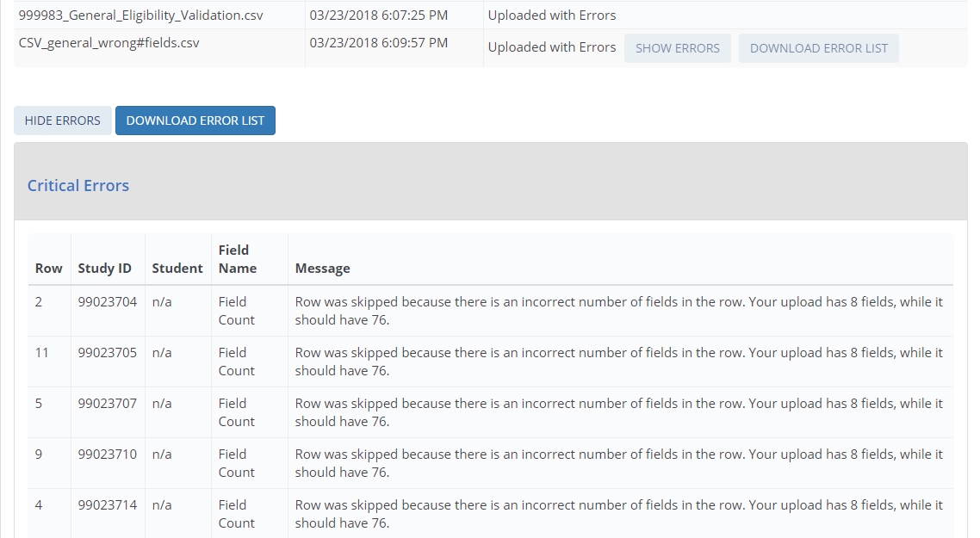980x538 pixels.
Task: Click the Message column header
Action: pos(322,269)
